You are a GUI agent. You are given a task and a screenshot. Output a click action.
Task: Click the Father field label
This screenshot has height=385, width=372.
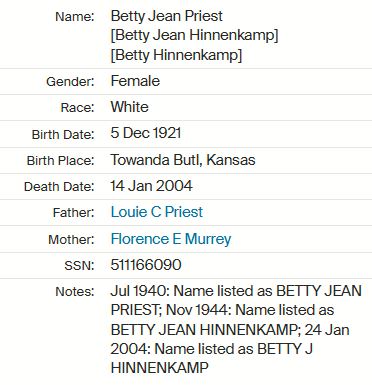coord(74,213)
